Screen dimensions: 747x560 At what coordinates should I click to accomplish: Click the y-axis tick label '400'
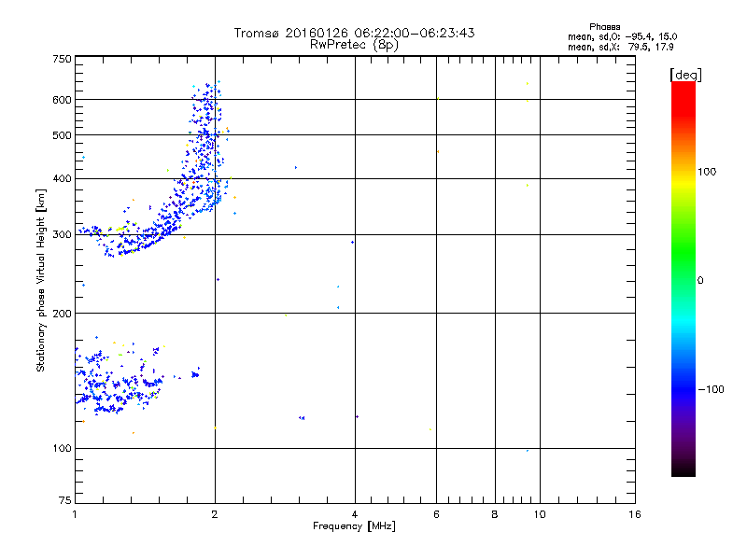pos(62,178)
